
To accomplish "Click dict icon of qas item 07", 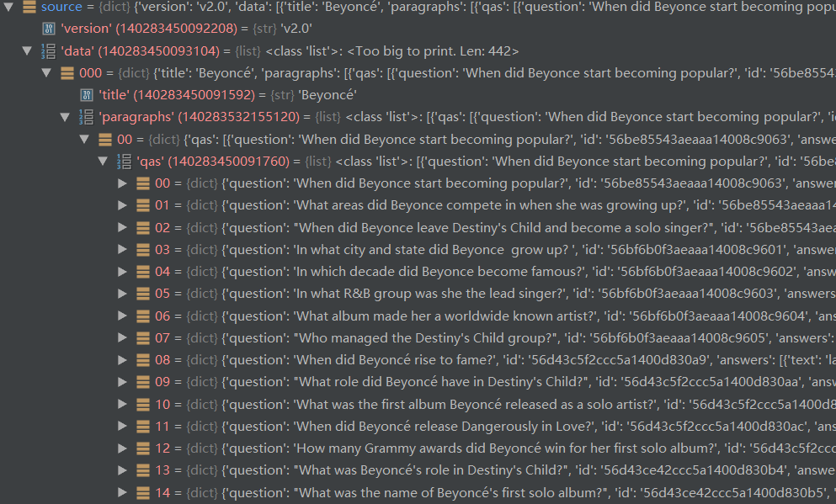I will tap(143, 338).
